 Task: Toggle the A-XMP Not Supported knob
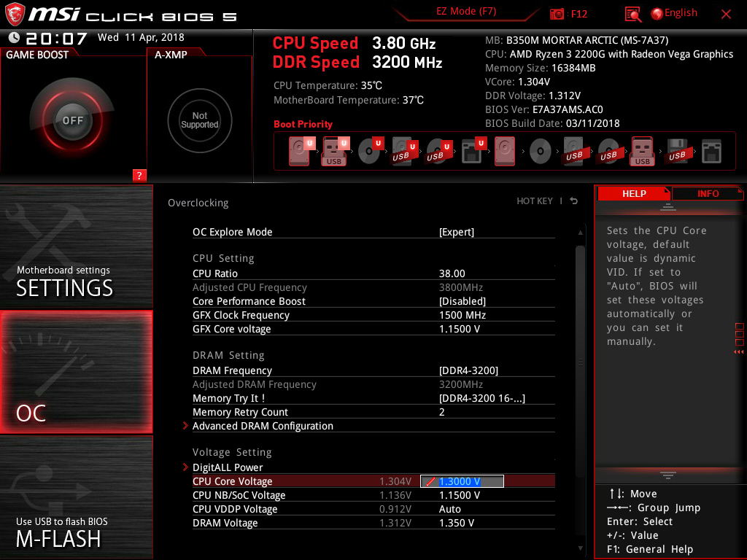coord(200,120)
